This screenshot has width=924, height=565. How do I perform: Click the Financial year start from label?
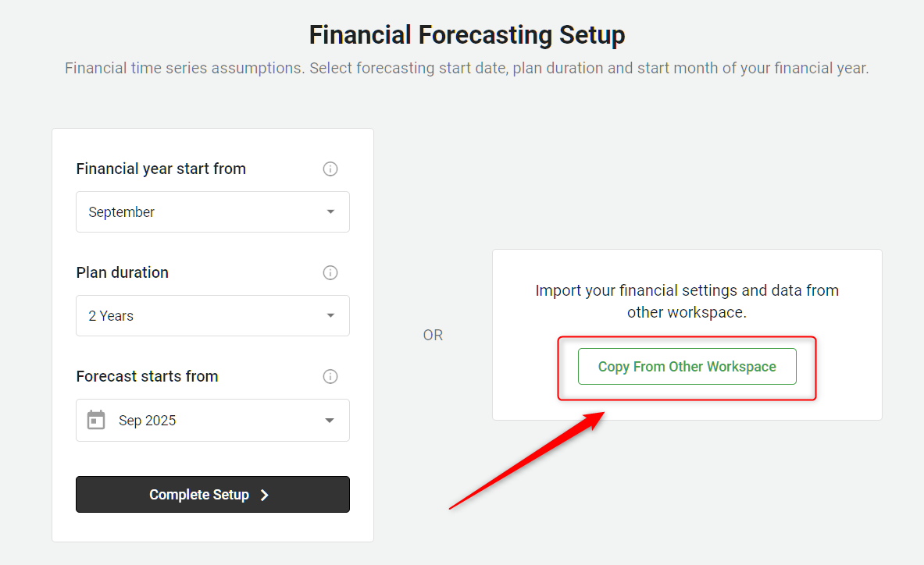[x=161, y=169]
